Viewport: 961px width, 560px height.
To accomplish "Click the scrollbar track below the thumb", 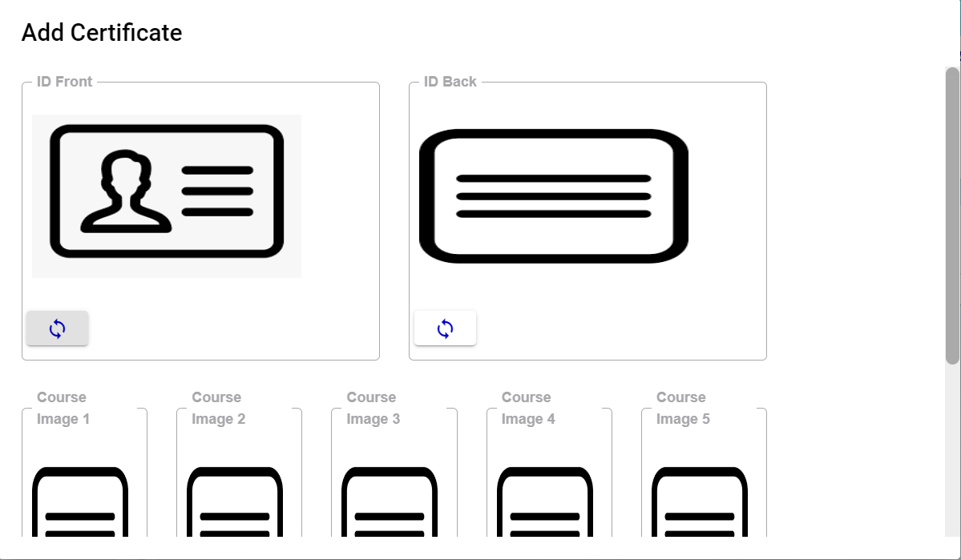I will click(952, 450).
